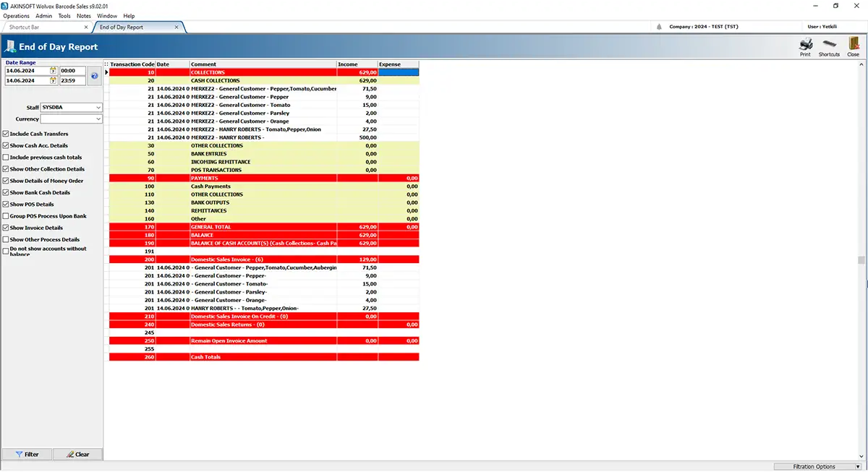Select the BANK ENTRIES row
Screen dimensions: 868x472
click(x=264, y=154)
